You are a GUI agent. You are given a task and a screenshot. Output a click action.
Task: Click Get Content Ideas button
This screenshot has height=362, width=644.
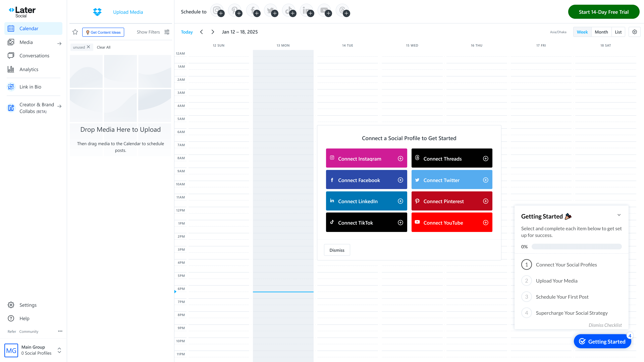103,32
